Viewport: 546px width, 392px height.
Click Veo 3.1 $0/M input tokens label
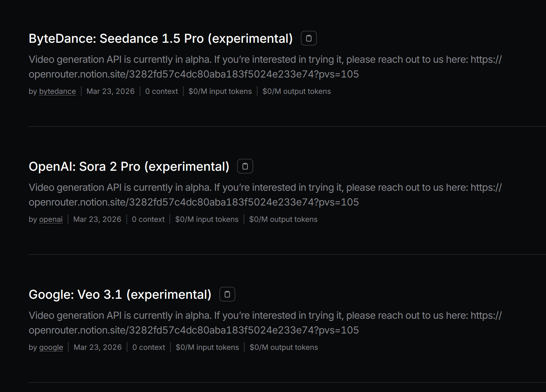[207, 347]
